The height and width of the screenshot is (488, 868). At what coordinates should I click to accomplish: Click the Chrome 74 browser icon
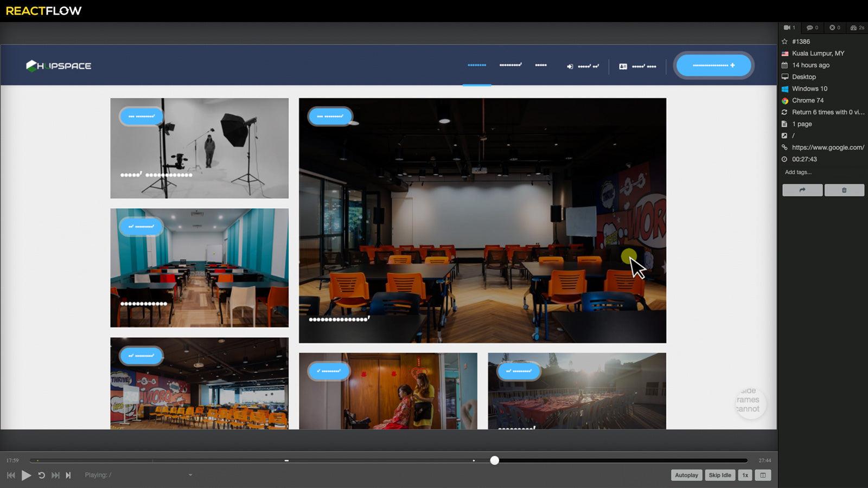pyautogui.click(x=785, y=100)
